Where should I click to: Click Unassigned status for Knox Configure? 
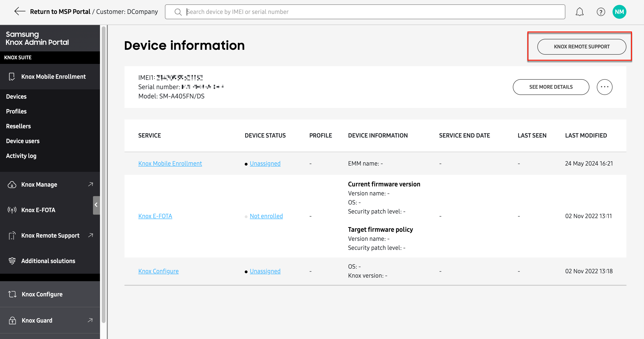pos(265,271)
